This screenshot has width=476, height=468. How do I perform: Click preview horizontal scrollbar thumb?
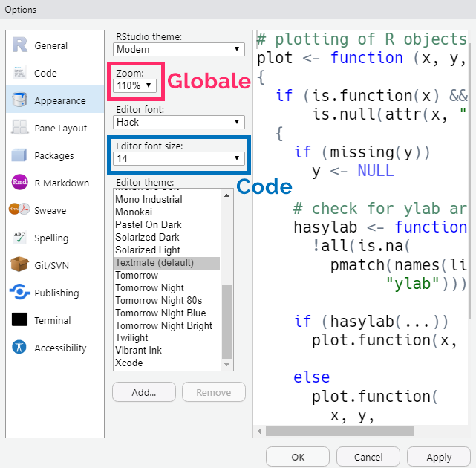click(340, 431)
